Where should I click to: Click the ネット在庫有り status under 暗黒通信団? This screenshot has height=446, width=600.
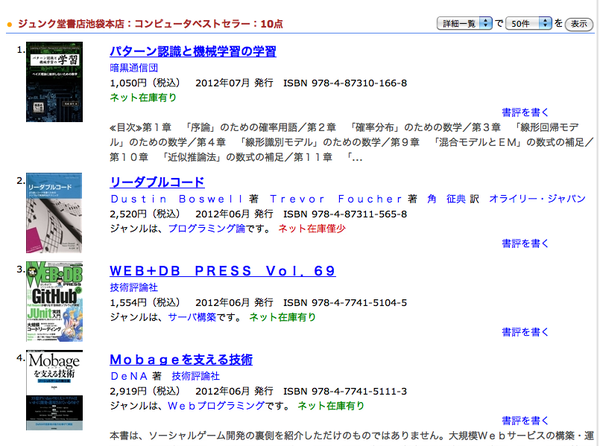(143, 98)
